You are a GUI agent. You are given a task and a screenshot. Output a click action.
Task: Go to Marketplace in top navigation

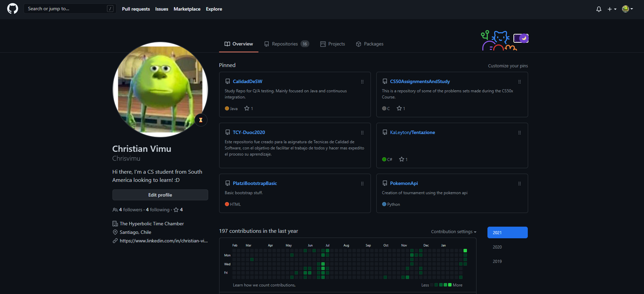click(187, 9)
